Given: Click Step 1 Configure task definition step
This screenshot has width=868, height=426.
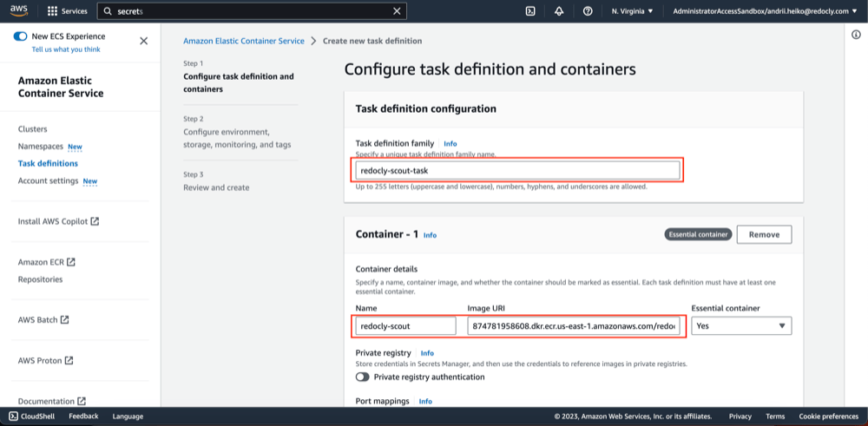Looking at the screenshot, I should point(239,82).
